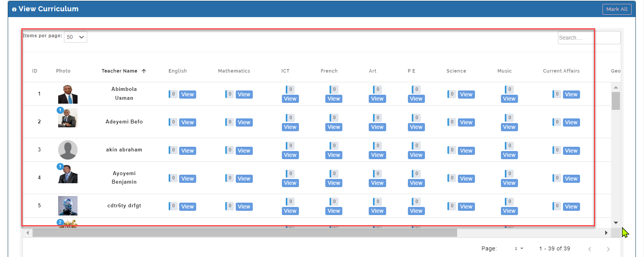The width and height of the screenshot is (644, 257).
Task: Click the Search input field
Action: pos(589,38)
